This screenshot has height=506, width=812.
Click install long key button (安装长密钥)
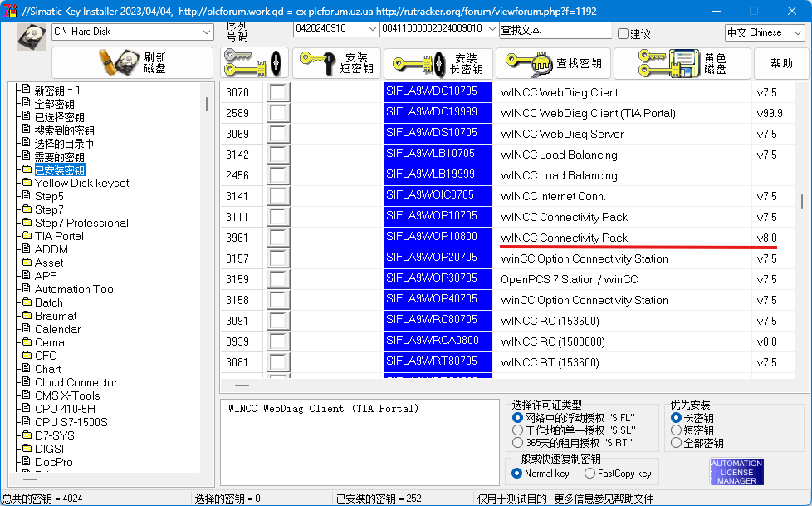coord(438,63)
